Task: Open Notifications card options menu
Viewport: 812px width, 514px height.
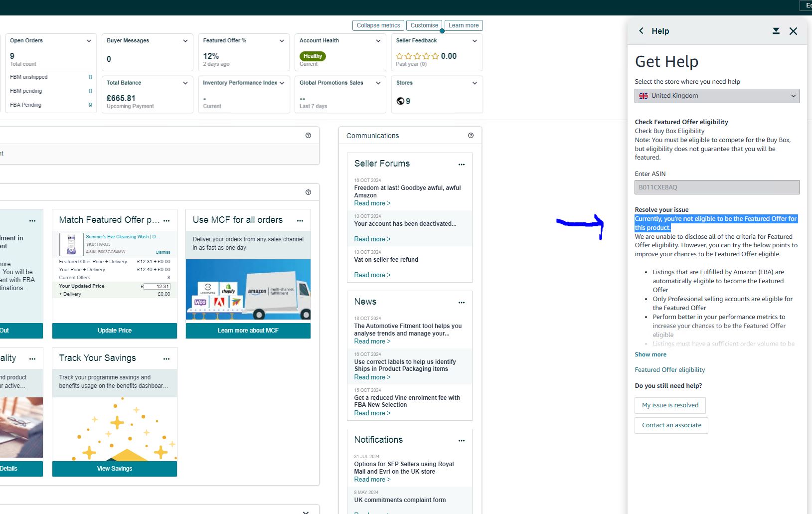Action: [462, 441]
